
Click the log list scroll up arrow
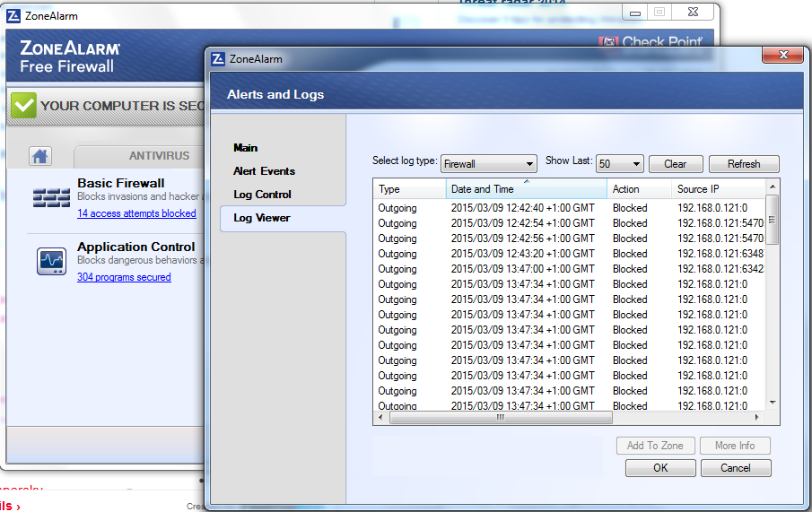(773, 187)
